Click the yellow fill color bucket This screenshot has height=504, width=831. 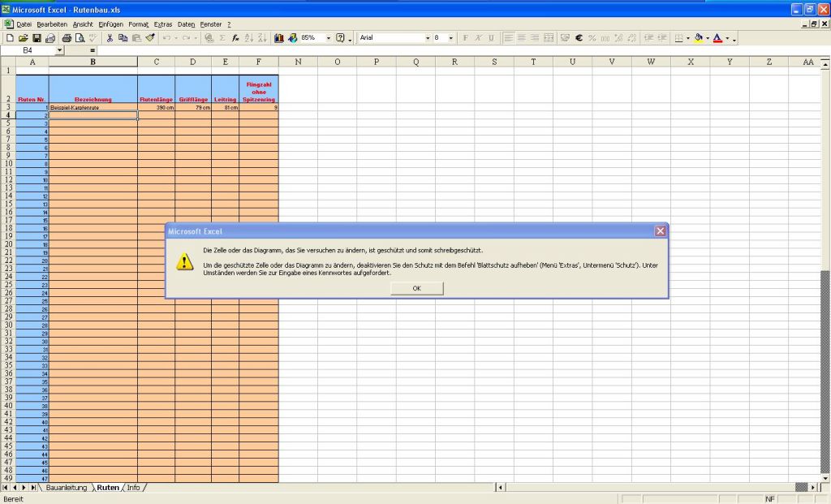pyautogui.click(x=698, y=38)
